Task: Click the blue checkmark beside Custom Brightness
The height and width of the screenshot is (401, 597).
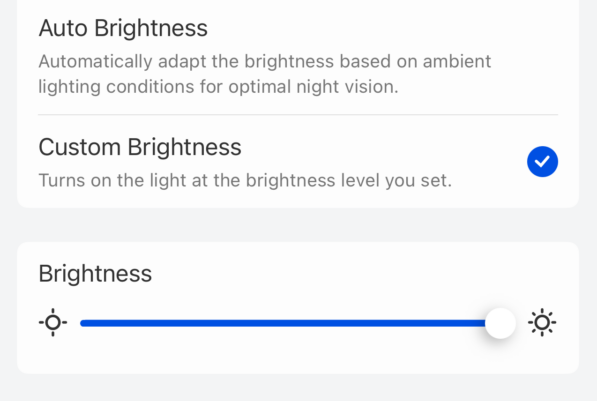Action: pos(542,161)
